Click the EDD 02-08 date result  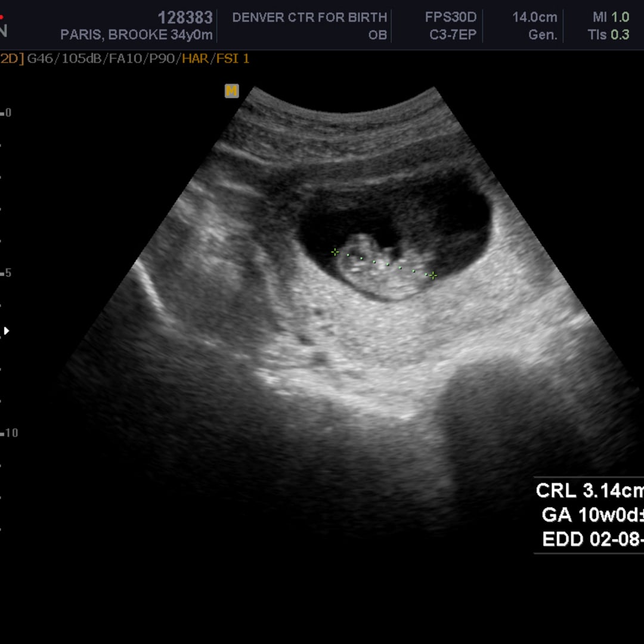[x=593, y=539]
